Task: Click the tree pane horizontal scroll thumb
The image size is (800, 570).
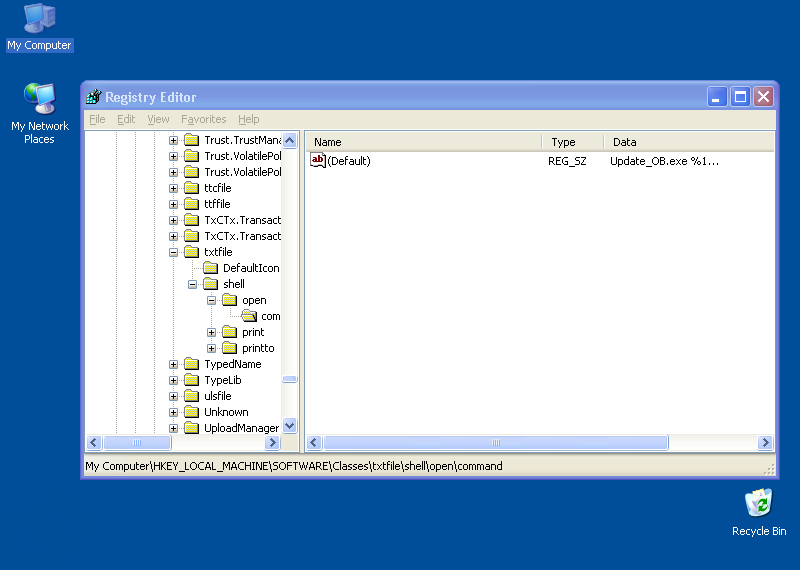Action: point(137,442)
